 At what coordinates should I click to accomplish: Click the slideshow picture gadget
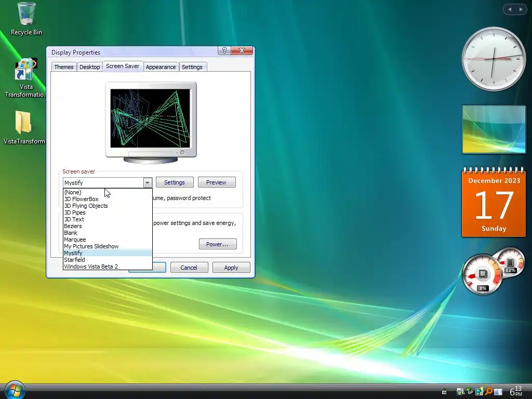click(494, 129)
